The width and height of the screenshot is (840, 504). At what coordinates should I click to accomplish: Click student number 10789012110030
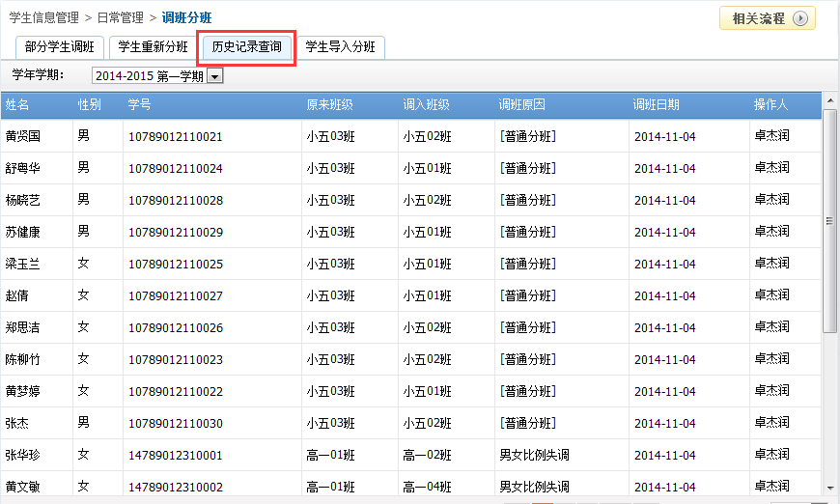click(176, 424)
